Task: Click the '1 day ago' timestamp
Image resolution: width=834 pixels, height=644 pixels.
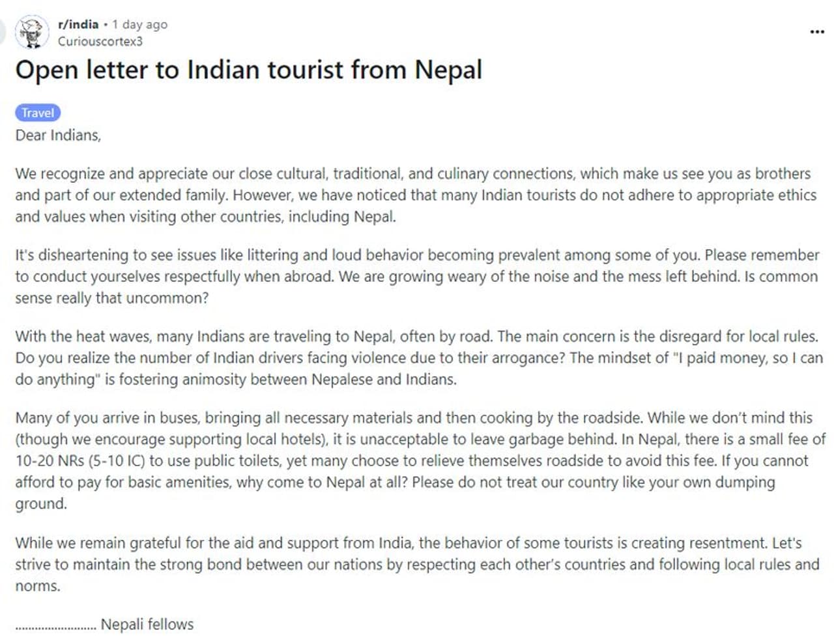Action: 139,24
